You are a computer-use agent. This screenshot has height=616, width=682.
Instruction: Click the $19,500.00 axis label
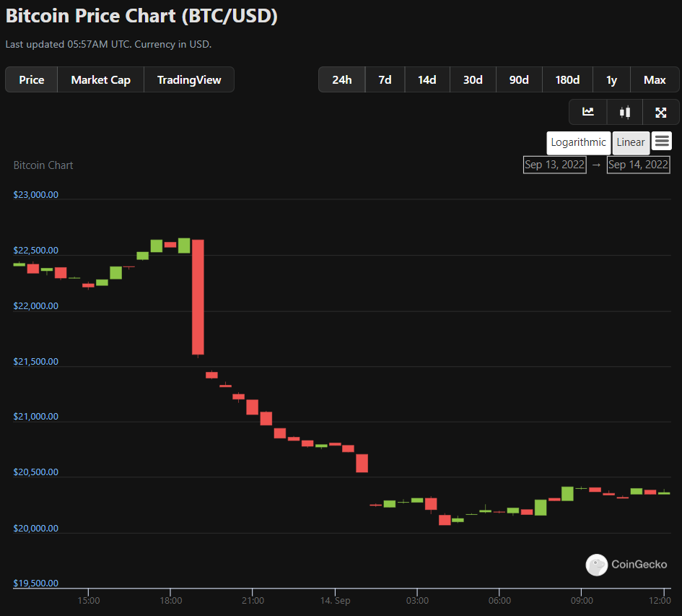pyautogui.click(x=35, y=584)
